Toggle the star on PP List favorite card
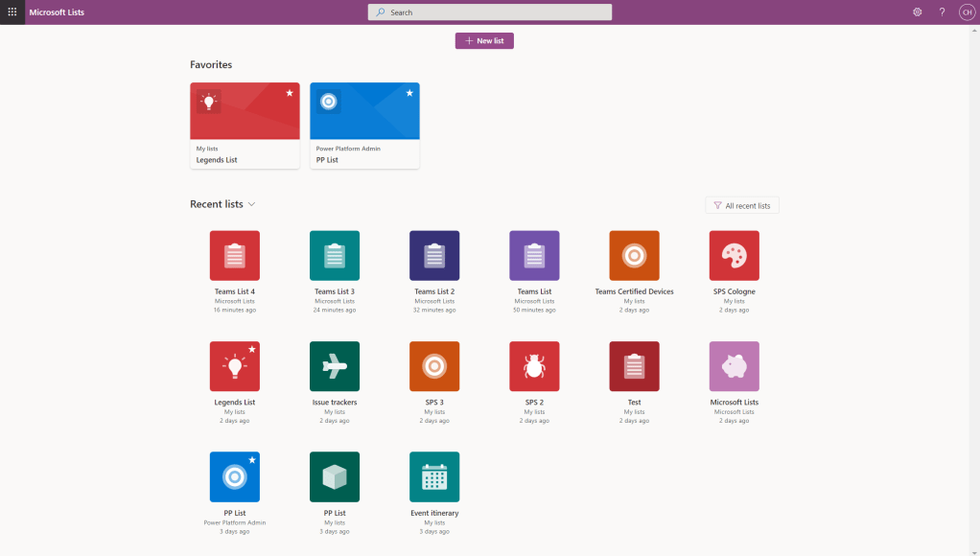 pyautogui.click(x=409, y=93)
